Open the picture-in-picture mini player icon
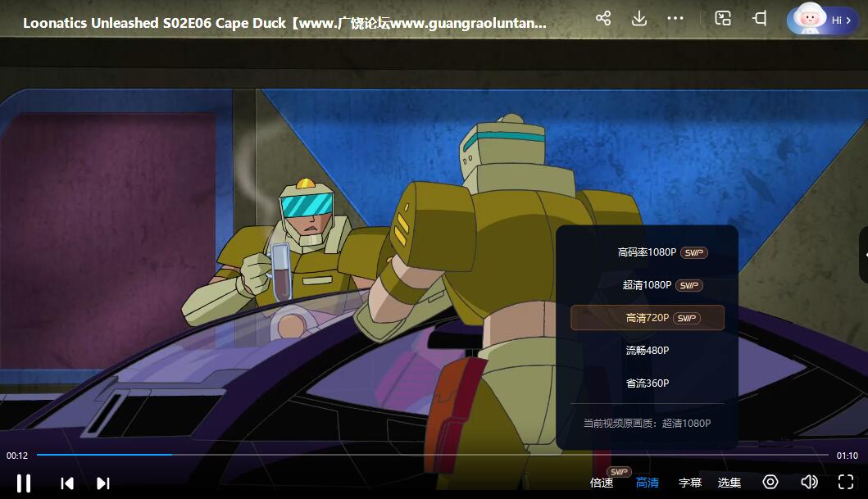The image size is (868, 499). pyautogui.click(x=723, y=18)
